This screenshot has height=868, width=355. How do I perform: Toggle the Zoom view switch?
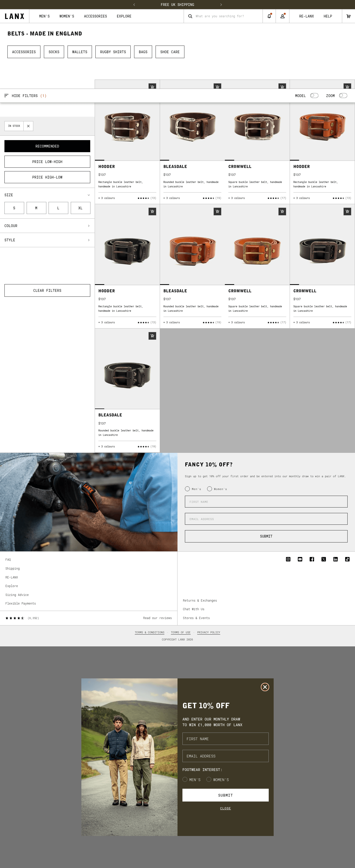(343, 96)
